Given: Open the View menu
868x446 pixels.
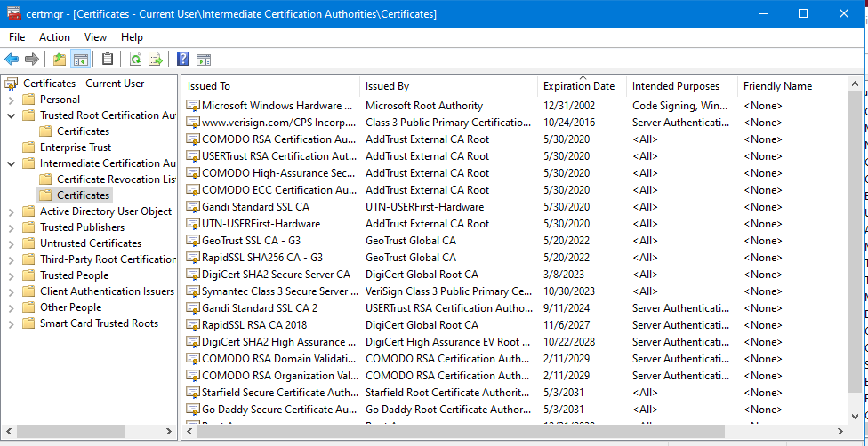Looking at the screenshot, I should 95,37.
